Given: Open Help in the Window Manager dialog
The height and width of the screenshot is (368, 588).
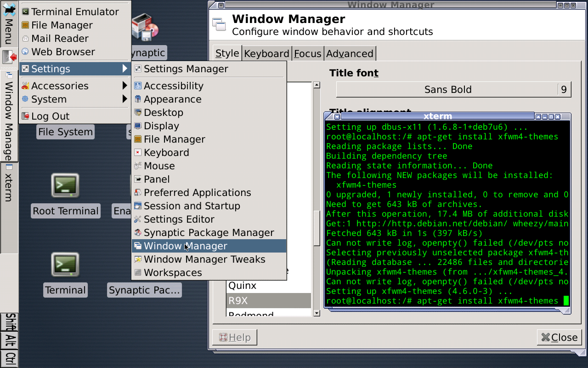Looking at the screenshot, I should [234, 337].
